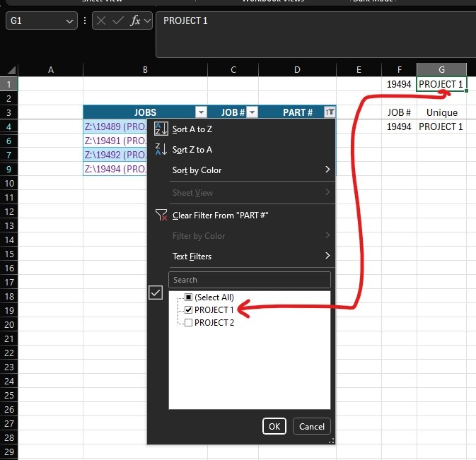The height and width of the screenshot is (460, 476).
Task: Click the Sort Z to A icon
Action: pyautogui.click(x=161, y=149)
